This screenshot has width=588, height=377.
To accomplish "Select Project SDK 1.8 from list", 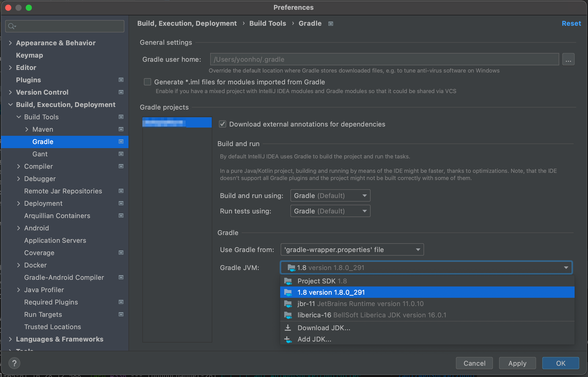I will click(x=322, y=281).
